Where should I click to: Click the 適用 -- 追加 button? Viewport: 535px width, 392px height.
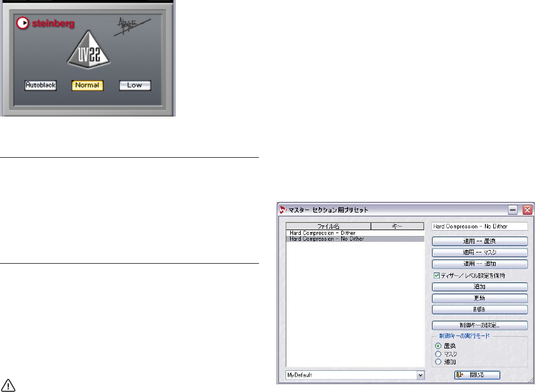pyautogui.click(x=480, y=264)
